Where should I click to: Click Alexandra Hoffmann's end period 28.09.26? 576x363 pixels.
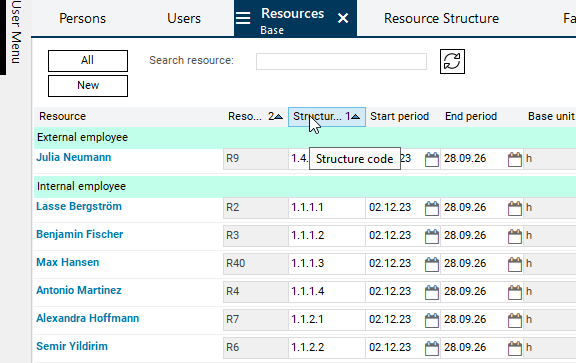tap(465, 319)
